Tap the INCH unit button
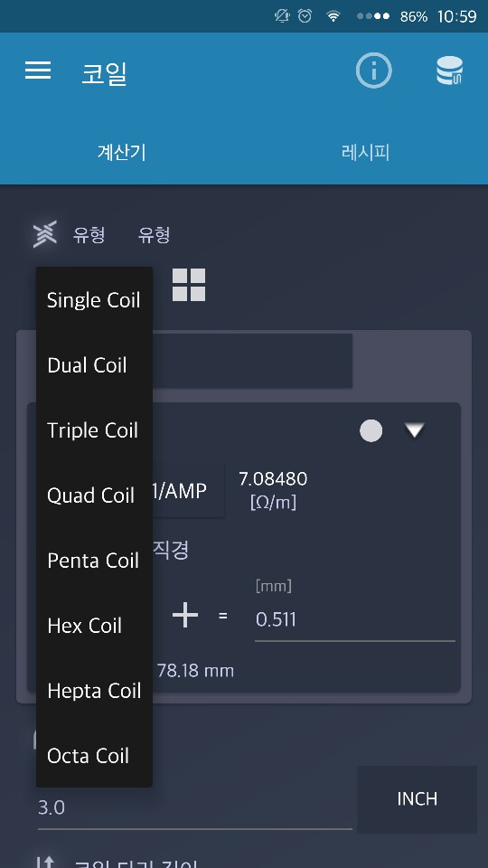The width and height of the screenshot is (488, 868). click(x=418, y=798)
